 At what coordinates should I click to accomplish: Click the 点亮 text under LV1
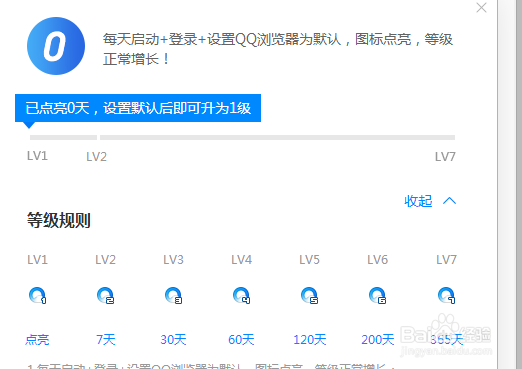click(37, 340)
